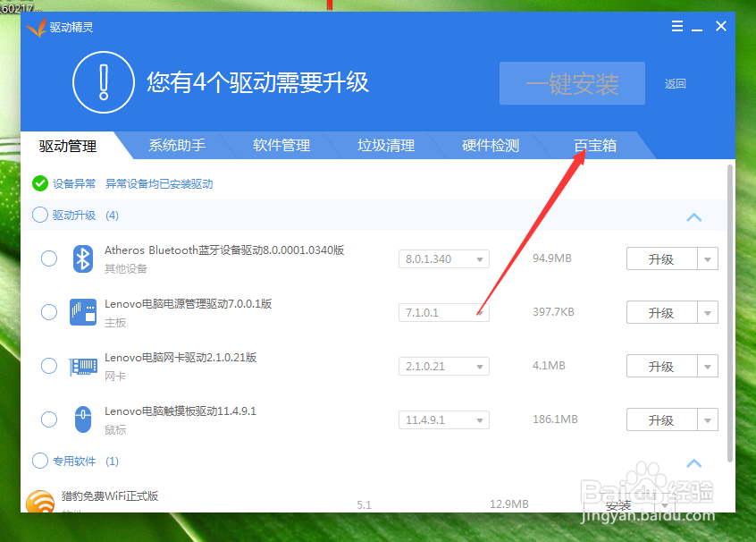
Task: Click the 异常设备均已安装驱动 link
Action: (159, 184)
